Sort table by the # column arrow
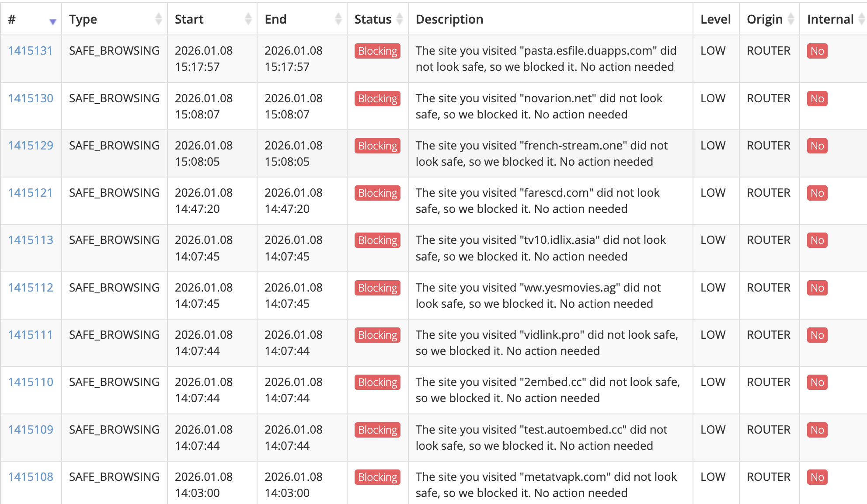The width and height of the screenshot is (867, 504). coord(52,21)
